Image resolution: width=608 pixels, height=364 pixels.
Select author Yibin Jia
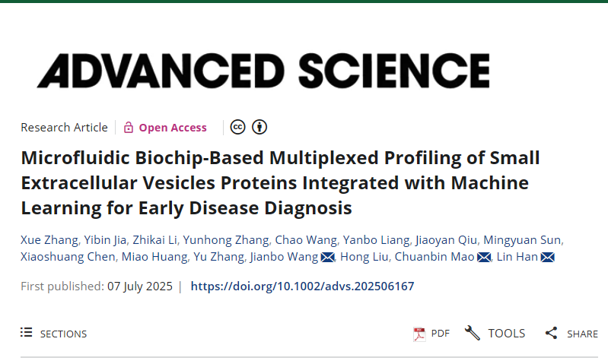(105, 240)
